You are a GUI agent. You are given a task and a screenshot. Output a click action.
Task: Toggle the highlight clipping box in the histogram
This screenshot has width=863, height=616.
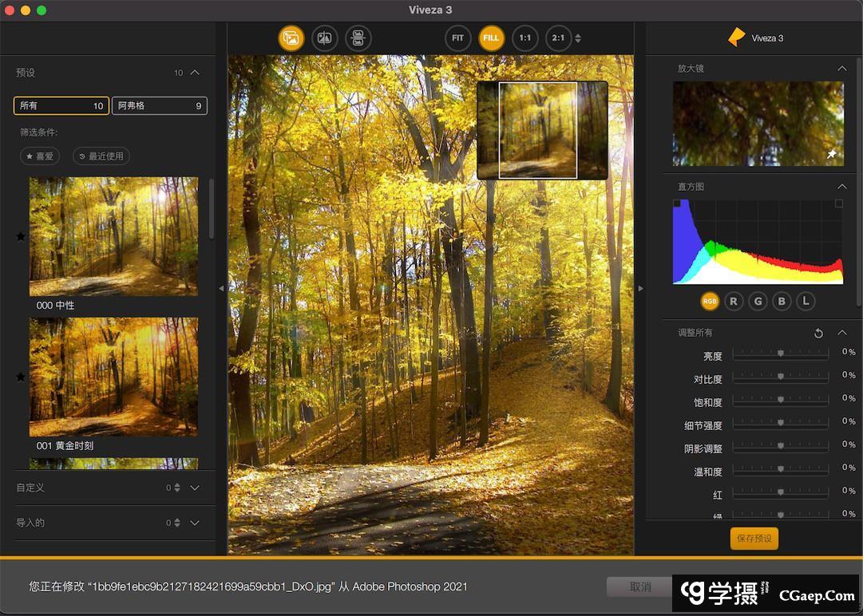pyautogui.click(x=838, y=204)
